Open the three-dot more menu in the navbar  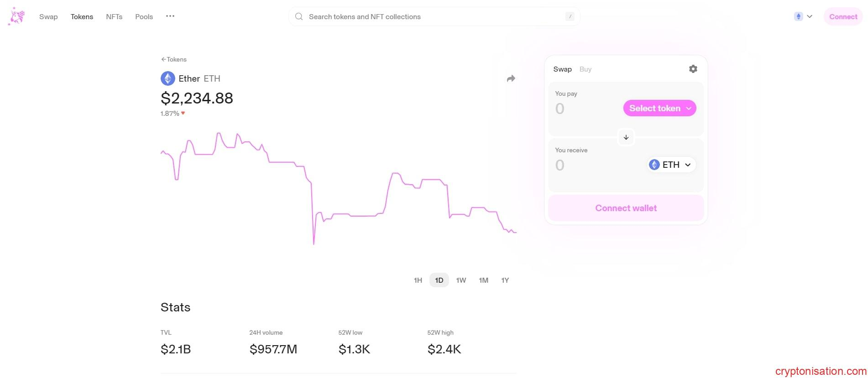click(x=170, y=16)
